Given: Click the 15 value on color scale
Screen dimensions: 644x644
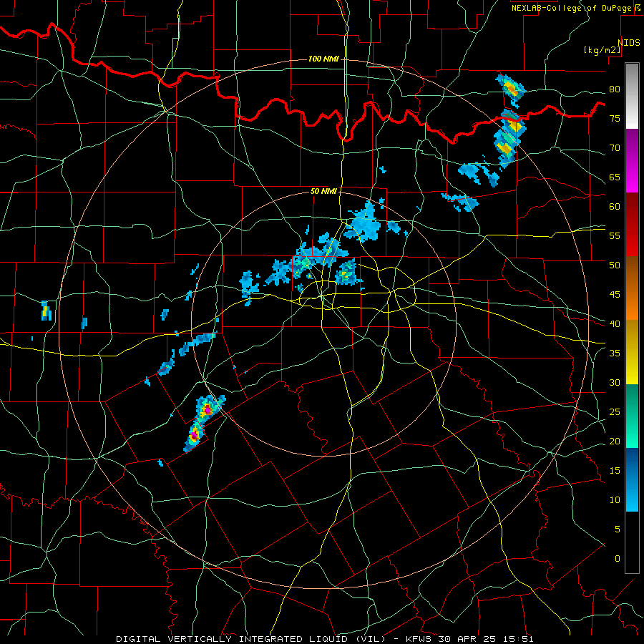Looking at the screenshot, I should click(x=615, y=471).
